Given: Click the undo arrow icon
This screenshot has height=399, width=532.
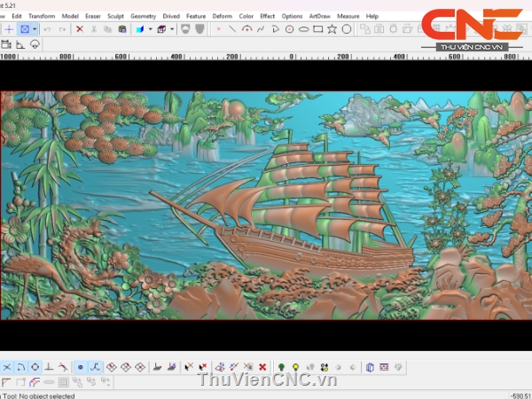Looking at the screenshot, I should tap(47, 28).
